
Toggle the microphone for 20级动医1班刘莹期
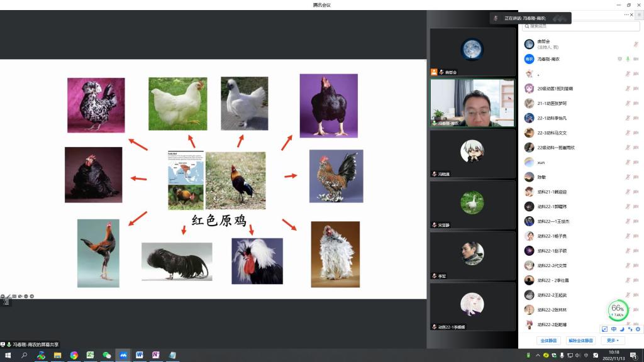click(628, 89)
